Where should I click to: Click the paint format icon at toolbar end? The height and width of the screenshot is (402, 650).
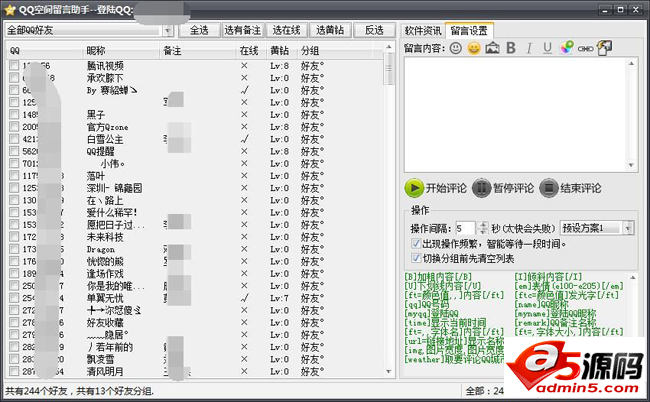(x=604, y=48)
